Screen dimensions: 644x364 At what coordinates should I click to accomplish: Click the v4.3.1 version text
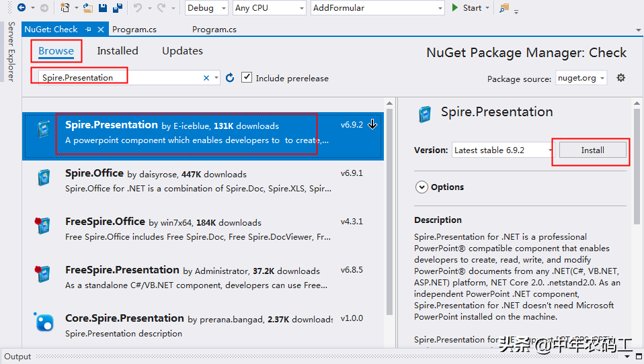point(352,222)
